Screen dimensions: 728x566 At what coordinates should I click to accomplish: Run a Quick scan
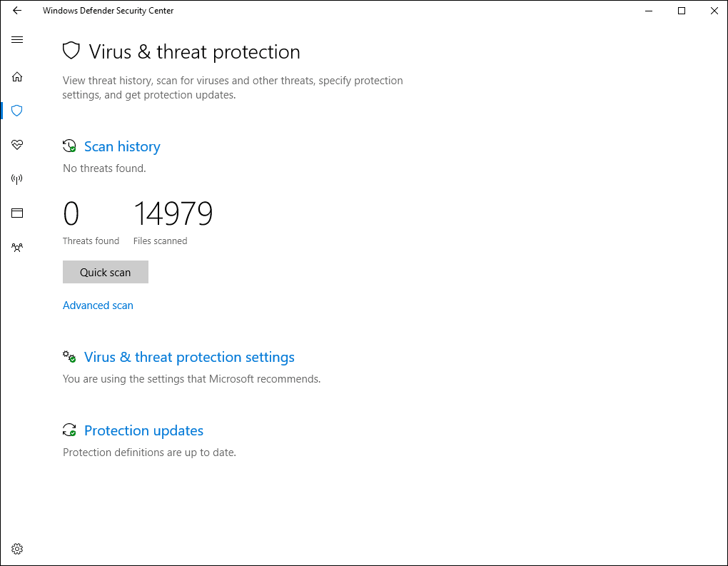[105, 272]
